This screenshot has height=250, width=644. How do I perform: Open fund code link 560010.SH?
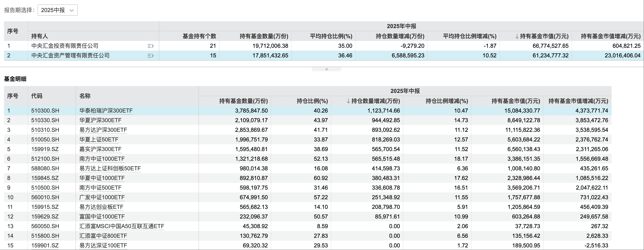tap(45, 197)
